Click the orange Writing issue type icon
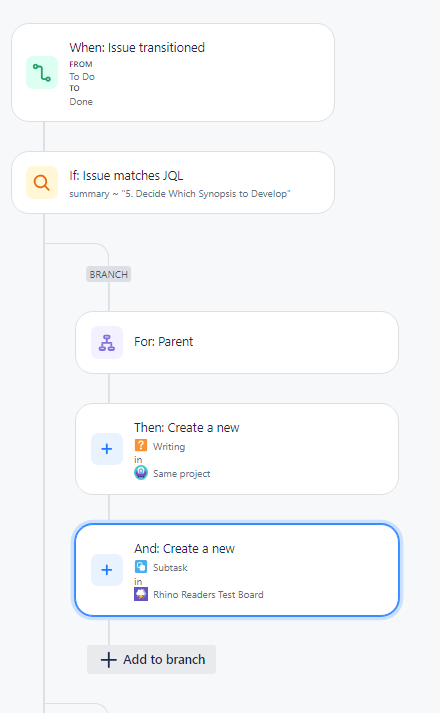 141,445
